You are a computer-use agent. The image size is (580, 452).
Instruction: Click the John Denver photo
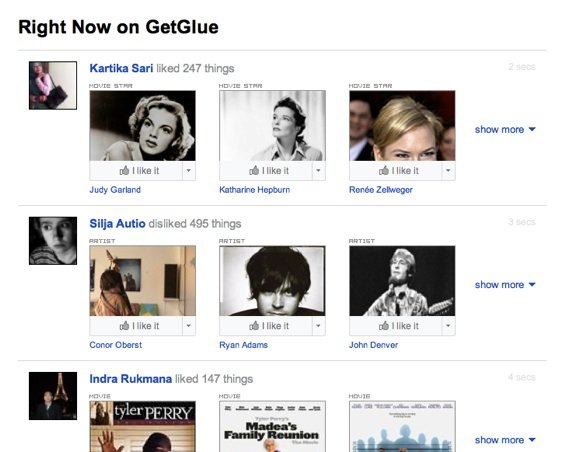click(402, 281)
